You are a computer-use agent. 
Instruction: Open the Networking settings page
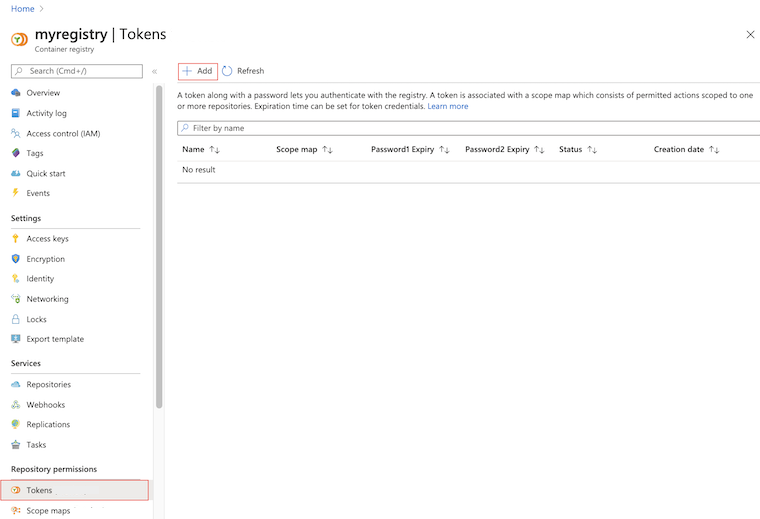coord(48,299)
